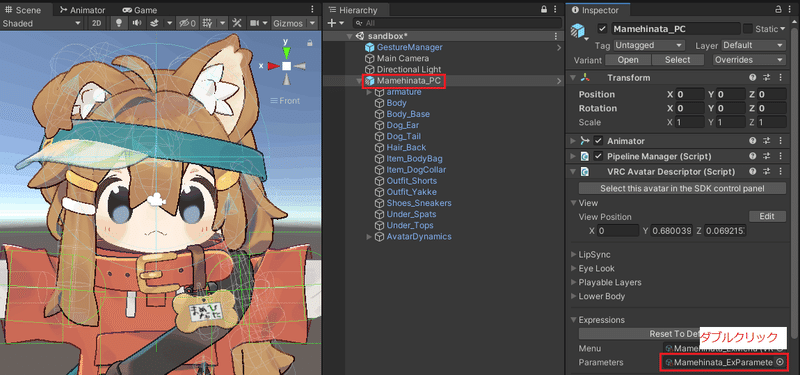Open GestureManager prefab via chevron arrow
This screenshot has height=375, width=800.
pos(559,47)
